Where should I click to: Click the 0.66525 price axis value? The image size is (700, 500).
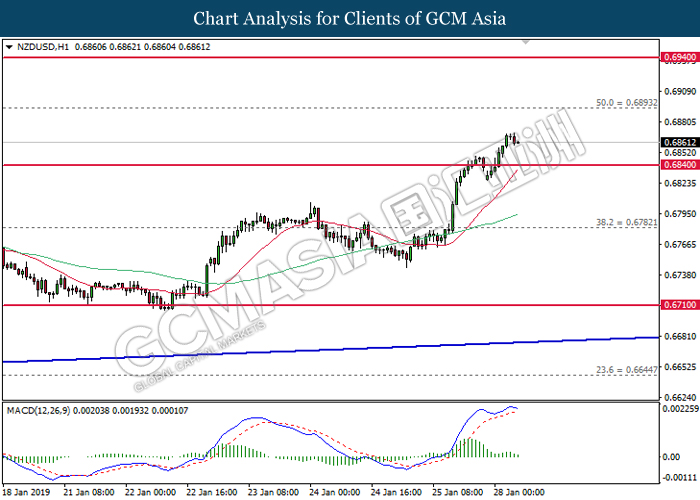(x=680, y=367)
